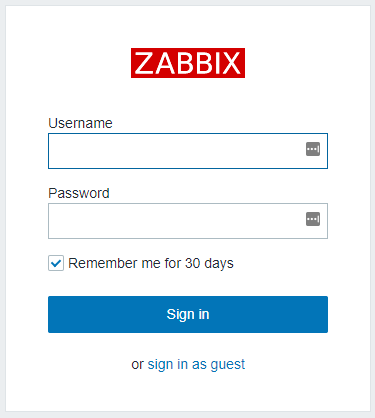Log in as guest via the link
Image resolution: width=375 pixels, height=418 pixels.
point(196,364)
